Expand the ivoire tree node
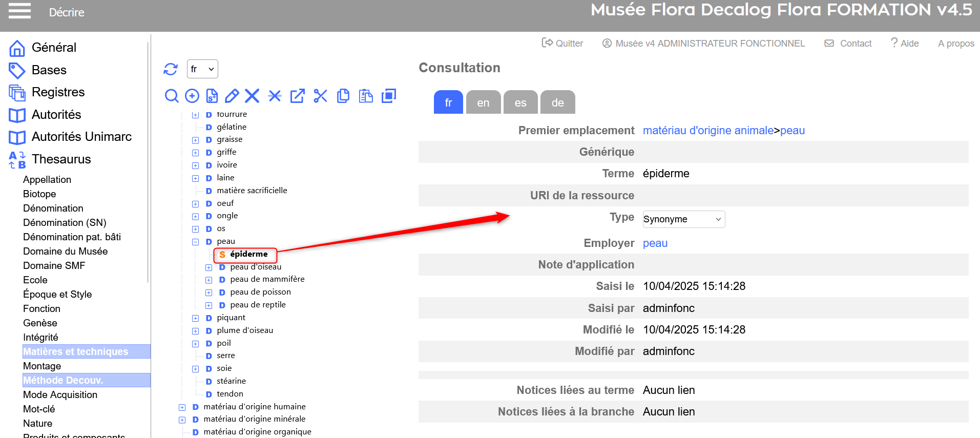 195,165
